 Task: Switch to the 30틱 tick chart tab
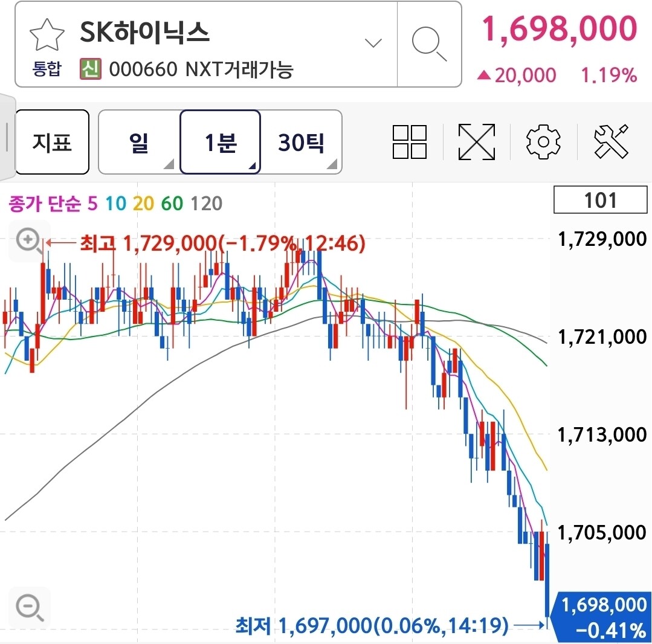tap(301, 142)
